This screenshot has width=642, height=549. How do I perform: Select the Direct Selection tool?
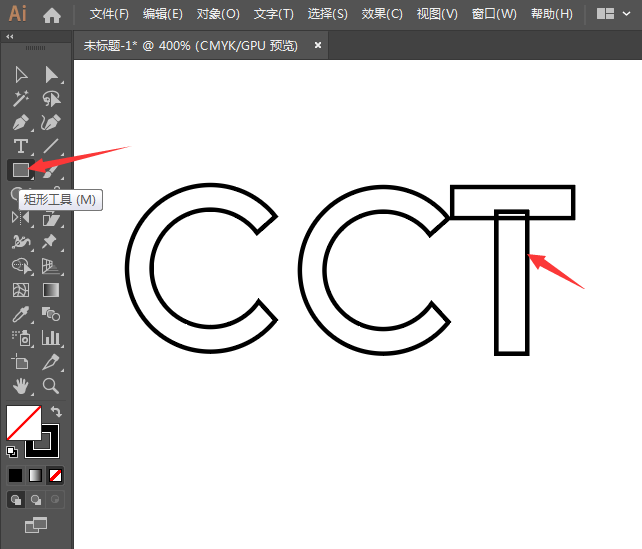point(51,75)
